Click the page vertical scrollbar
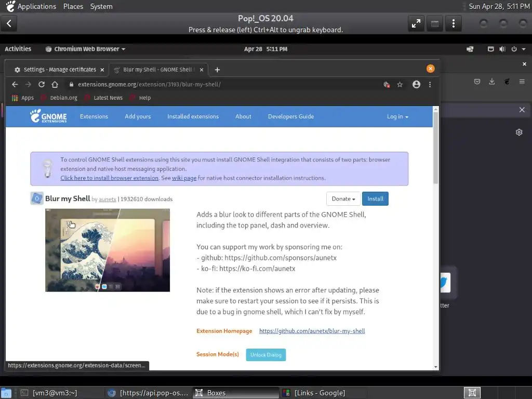 [x=436, y=148]
